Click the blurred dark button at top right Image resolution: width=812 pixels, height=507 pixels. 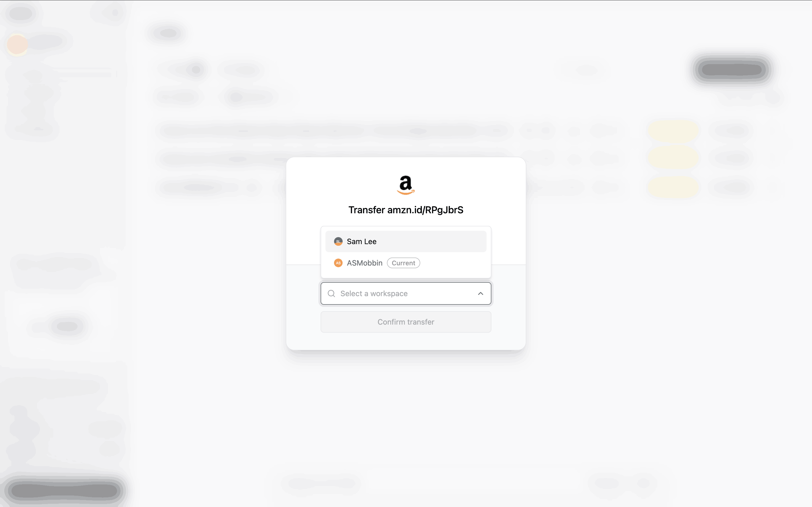pyautogui.click(x=732, y=70)
